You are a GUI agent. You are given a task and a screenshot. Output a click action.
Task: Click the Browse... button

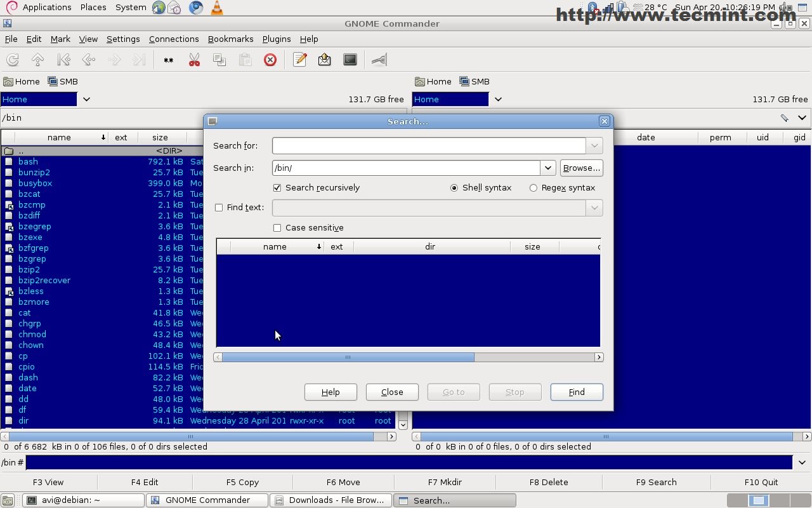[581, 168]
